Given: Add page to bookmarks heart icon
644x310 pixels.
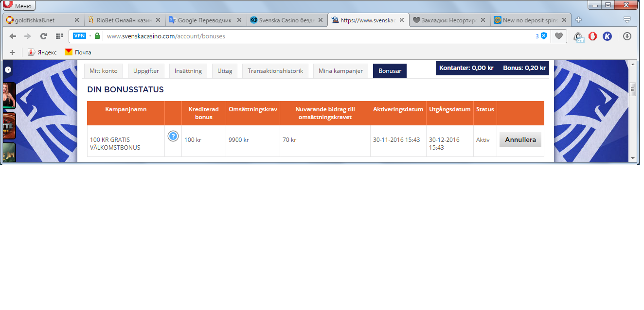Looking at the screenshot, I should click(x=559, y=36).
